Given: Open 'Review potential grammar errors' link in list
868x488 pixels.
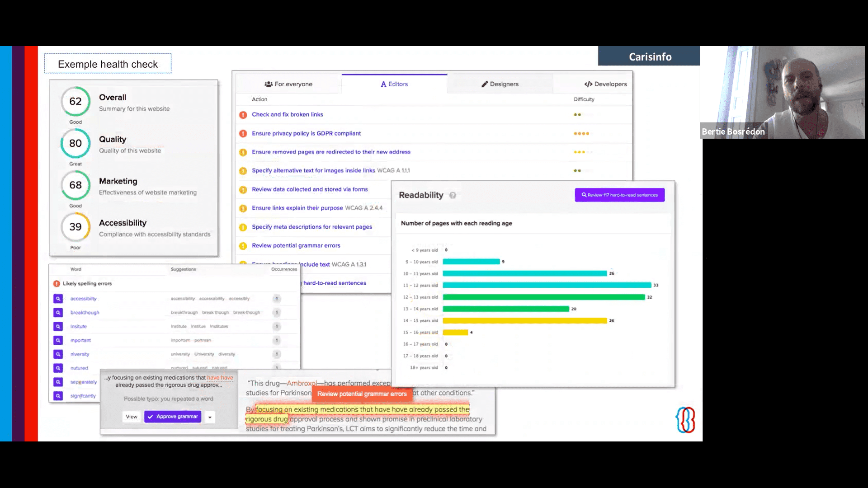Looking at the screenshot, I should (x=296, y=245).
